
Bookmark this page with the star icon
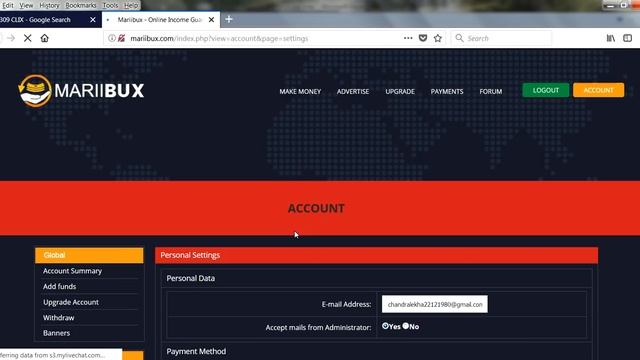(x=438, y=38)
